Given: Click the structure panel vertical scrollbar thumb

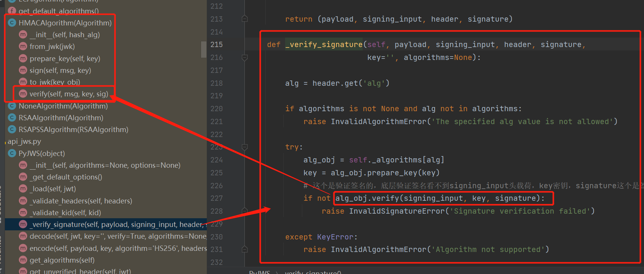Looking at the screenshot, I should (x=204, y=49).
